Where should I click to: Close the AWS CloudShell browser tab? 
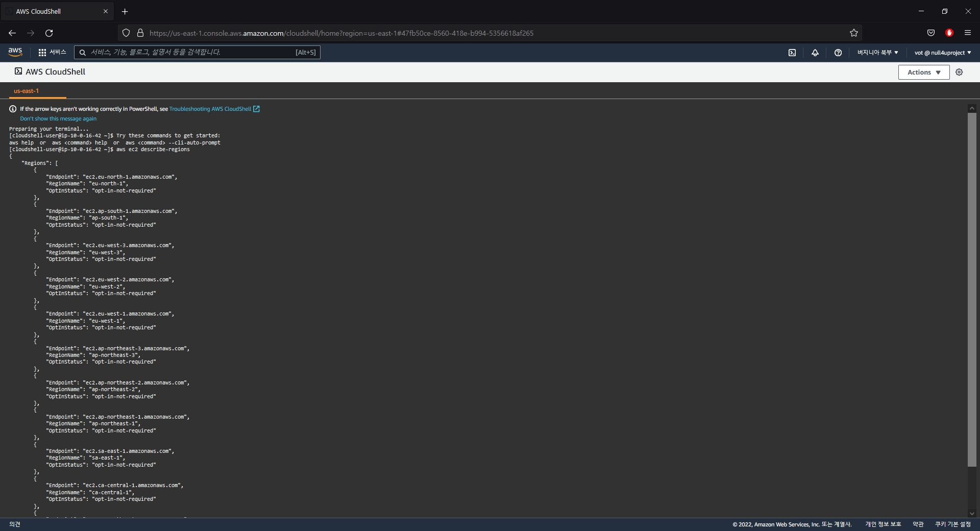click(x=106, y=11)
